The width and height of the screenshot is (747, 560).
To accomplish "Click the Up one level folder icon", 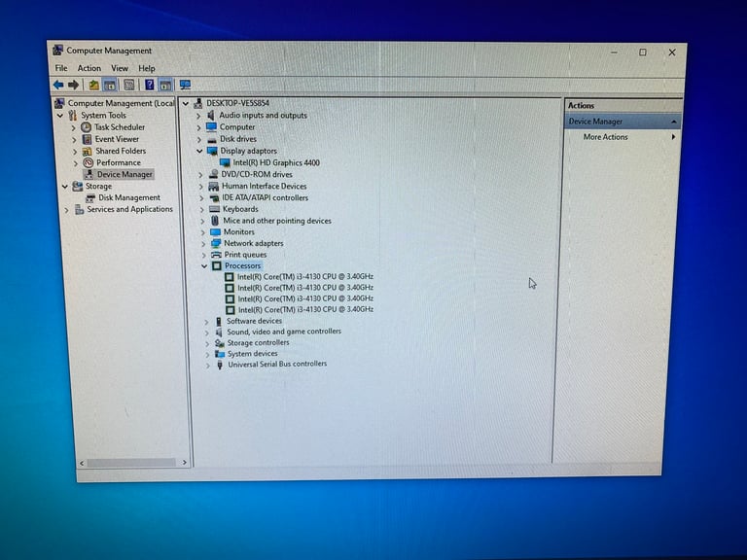I will coord(93,85).
